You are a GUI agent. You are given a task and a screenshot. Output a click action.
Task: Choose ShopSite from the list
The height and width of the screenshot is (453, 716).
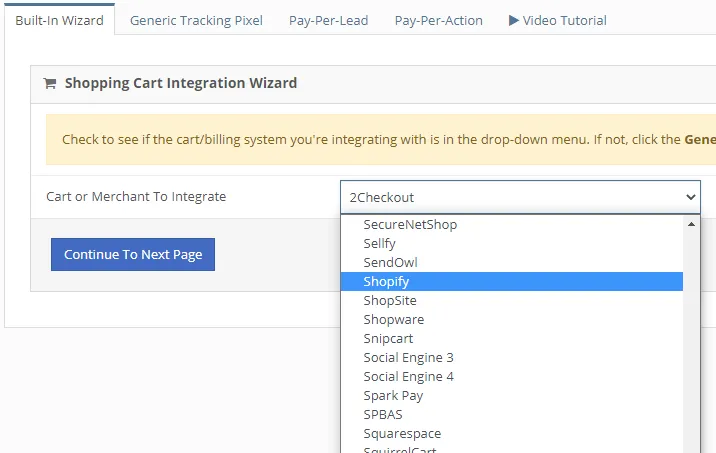coord(511,300)
